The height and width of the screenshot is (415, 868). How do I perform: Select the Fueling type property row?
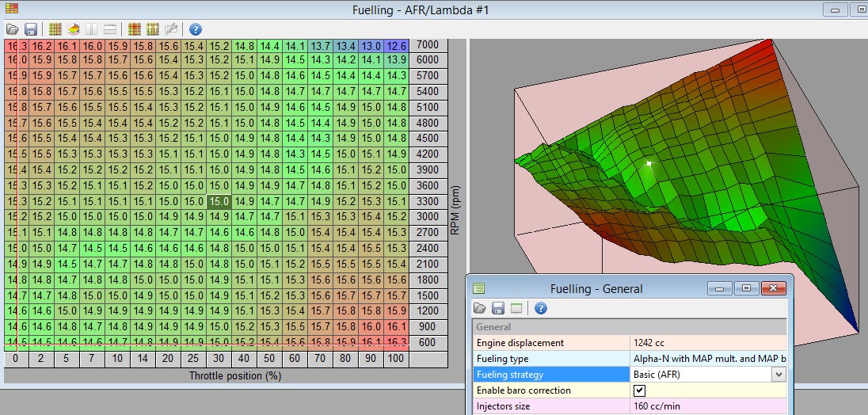pos(550,359)
